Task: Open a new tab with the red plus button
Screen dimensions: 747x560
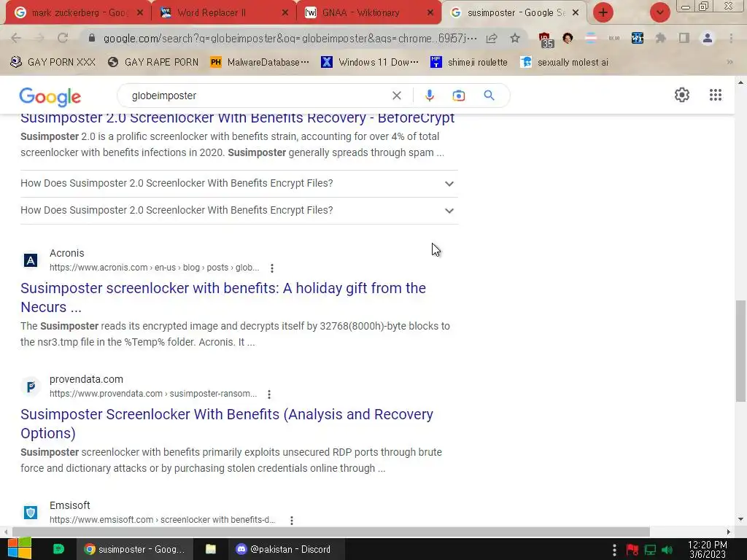Action: pos(603,12)
